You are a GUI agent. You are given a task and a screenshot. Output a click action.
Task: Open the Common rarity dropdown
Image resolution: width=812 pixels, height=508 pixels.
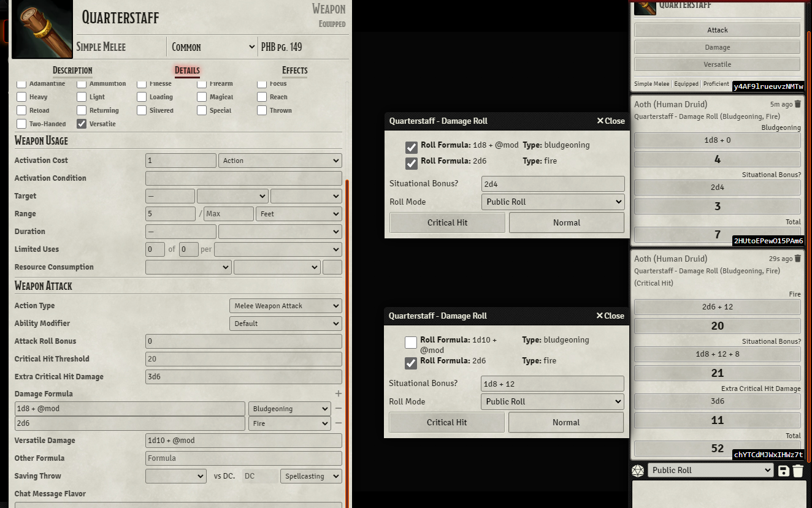(212, 47)
